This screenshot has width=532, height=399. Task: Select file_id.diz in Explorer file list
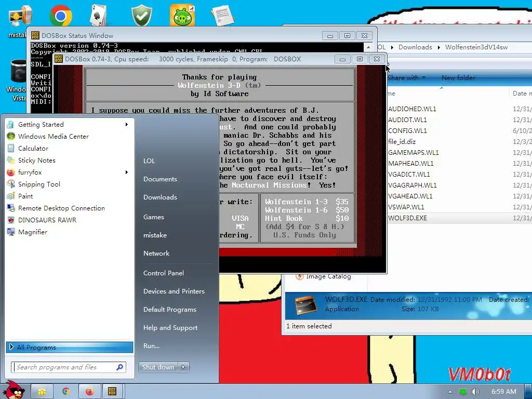tap(402, 141)
